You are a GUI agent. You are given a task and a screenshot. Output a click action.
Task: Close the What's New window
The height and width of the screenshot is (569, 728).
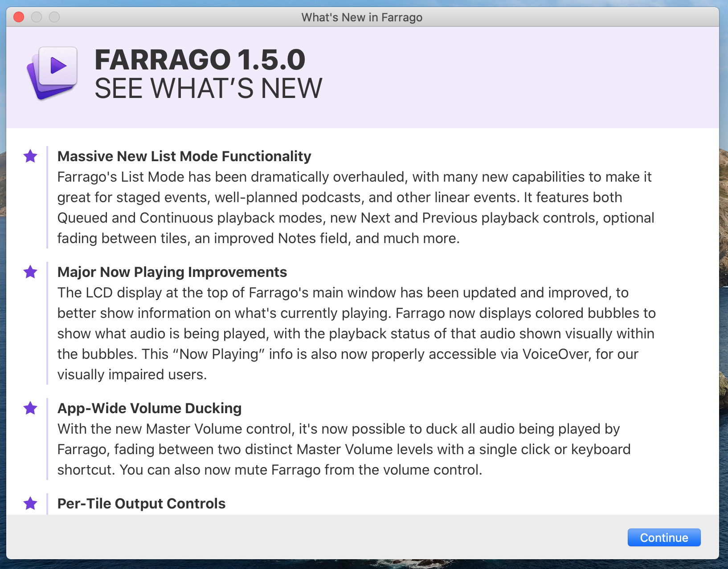(19, 17)
